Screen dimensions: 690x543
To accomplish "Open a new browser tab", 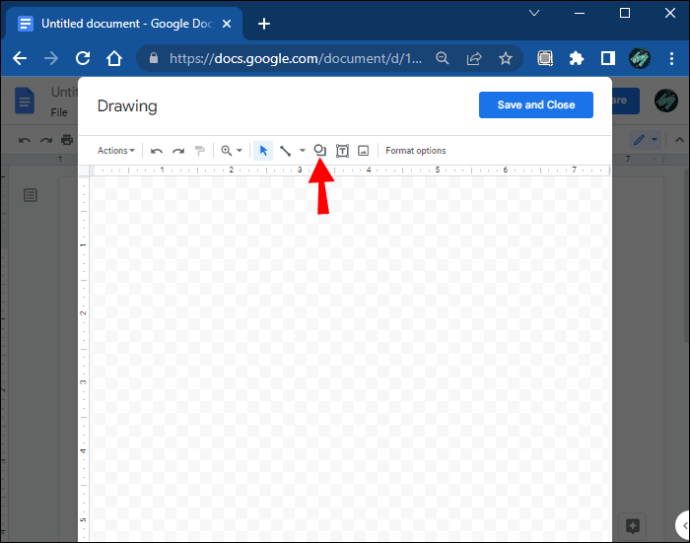I will (x=264, y=24).
